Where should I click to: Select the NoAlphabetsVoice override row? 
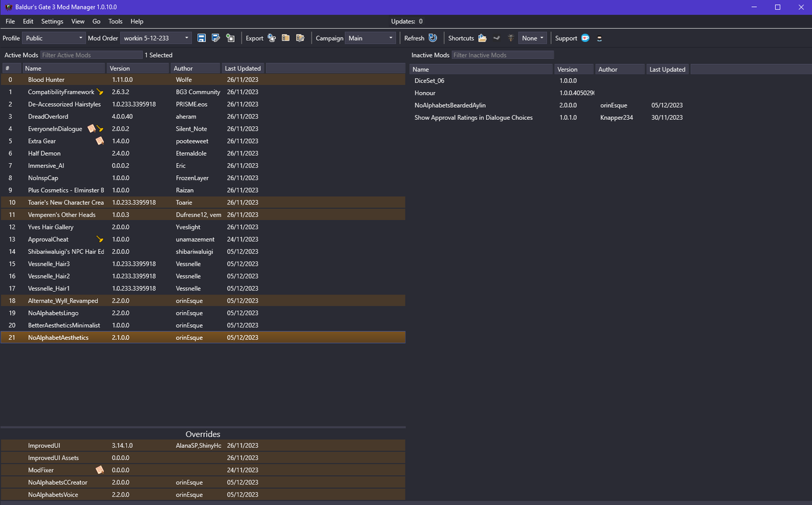(203, 495)
